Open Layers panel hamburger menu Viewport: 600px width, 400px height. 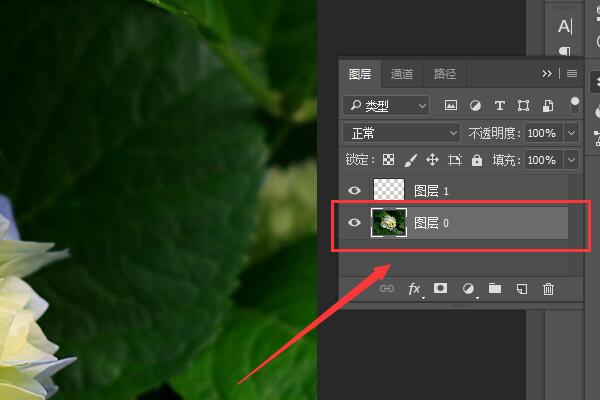pyautogui.click(x=572, y=73)
